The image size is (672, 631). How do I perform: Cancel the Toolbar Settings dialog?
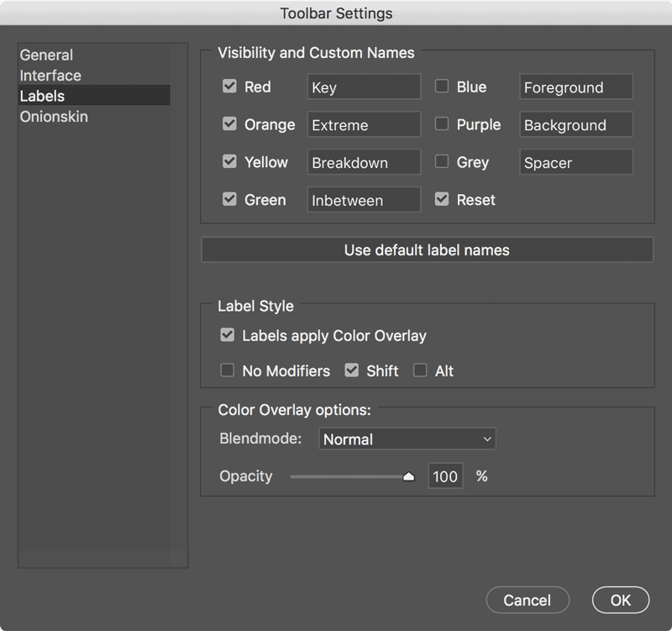528,600
